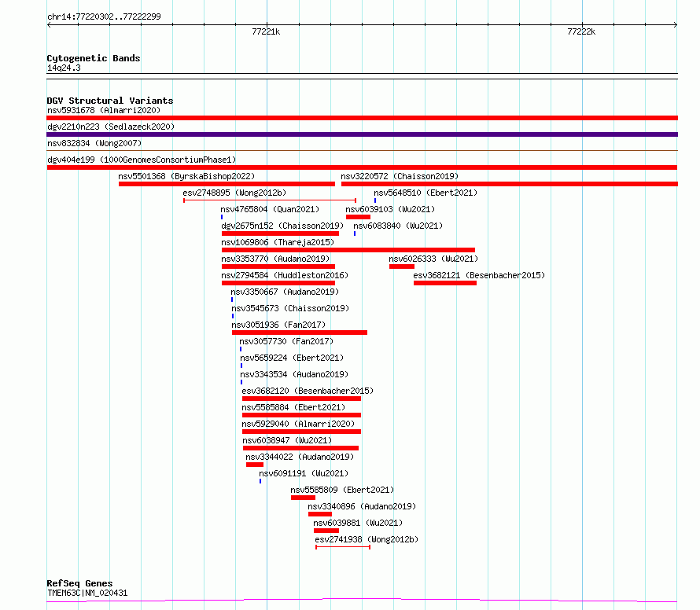Screen dimensions: 700x610
Task: Click esv2748895 (Wong2012b) variant label
Action: [234, 193]
